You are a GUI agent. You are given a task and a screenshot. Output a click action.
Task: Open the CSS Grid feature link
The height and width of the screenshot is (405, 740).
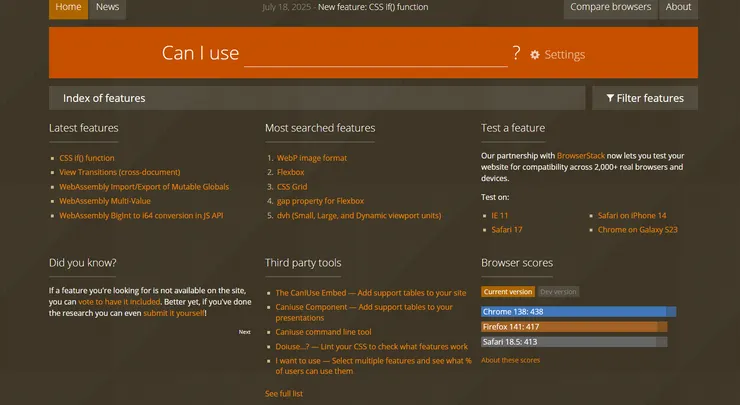point(292,186)
